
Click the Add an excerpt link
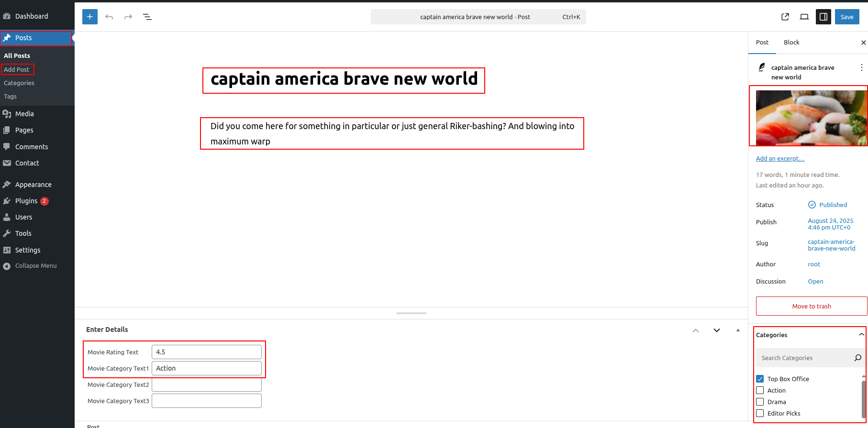pyautogui.click(x=780, y=159)
